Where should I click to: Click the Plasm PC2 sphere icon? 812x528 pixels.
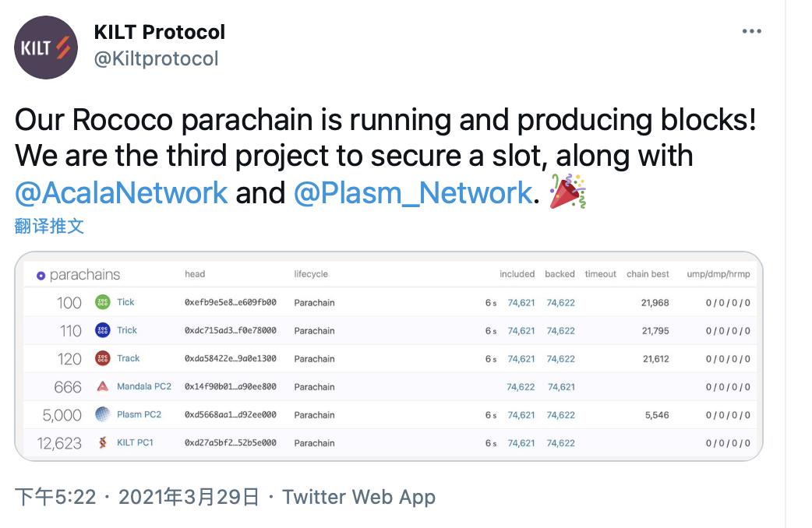coord(102,414)
